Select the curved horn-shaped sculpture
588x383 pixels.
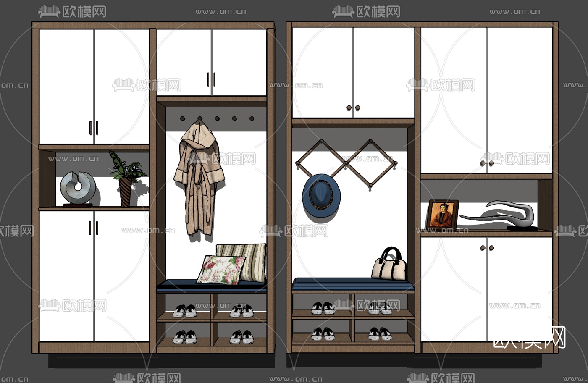[499, 215]
